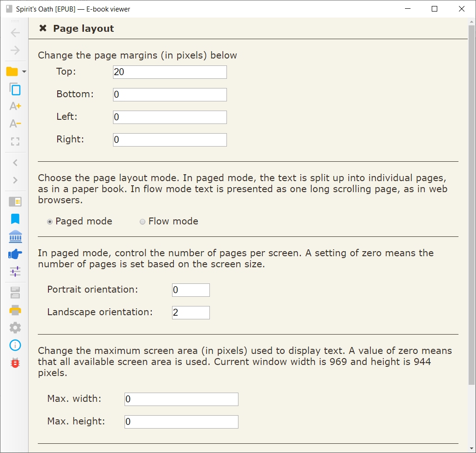Select the Paged mode radio button
The image size is (476, 453).
(50, 222)
